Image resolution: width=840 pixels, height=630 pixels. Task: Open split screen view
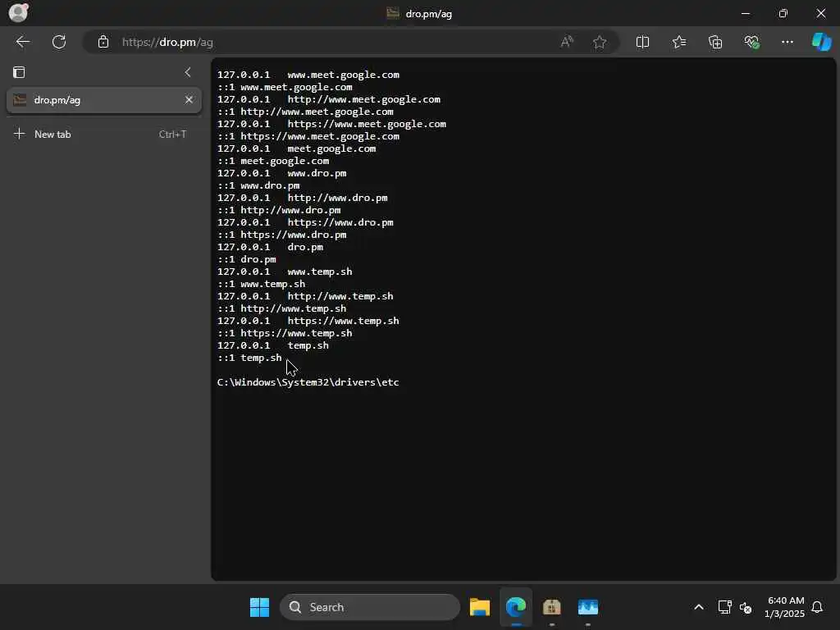642,42
